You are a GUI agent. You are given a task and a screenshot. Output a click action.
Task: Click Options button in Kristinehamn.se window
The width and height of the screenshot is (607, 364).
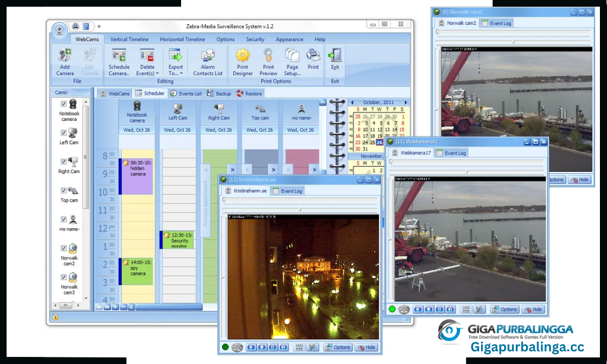337,347
